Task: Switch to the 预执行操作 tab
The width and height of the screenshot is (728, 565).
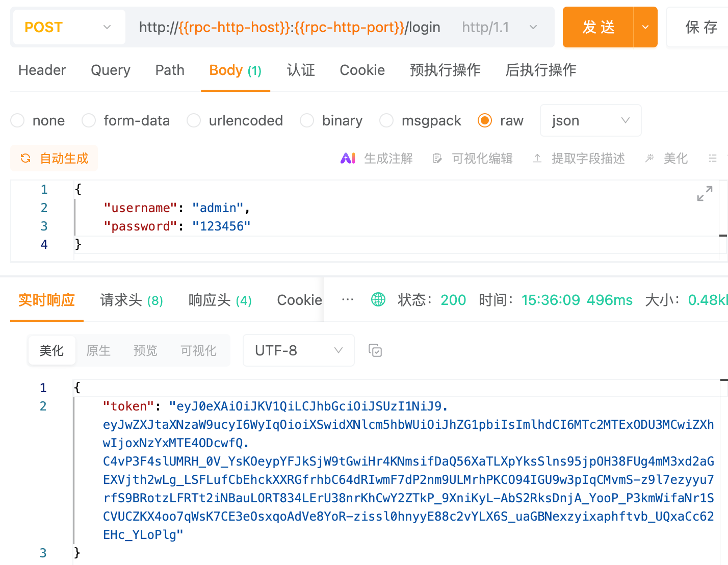Action: [445, 70]
